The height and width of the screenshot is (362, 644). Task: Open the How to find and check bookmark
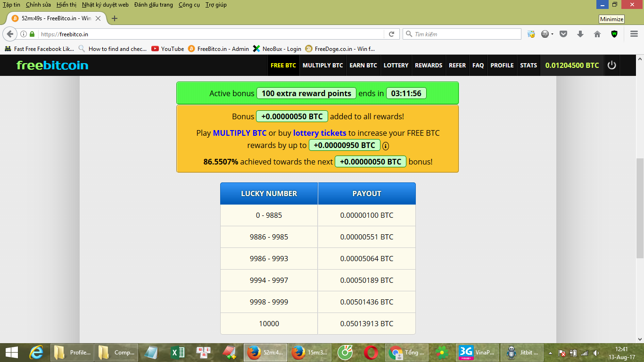[x=113, y=49]
